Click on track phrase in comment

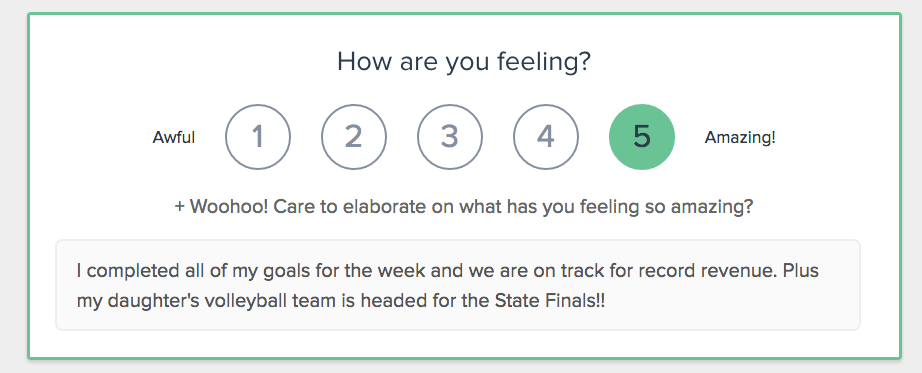(x=566, y=271)
